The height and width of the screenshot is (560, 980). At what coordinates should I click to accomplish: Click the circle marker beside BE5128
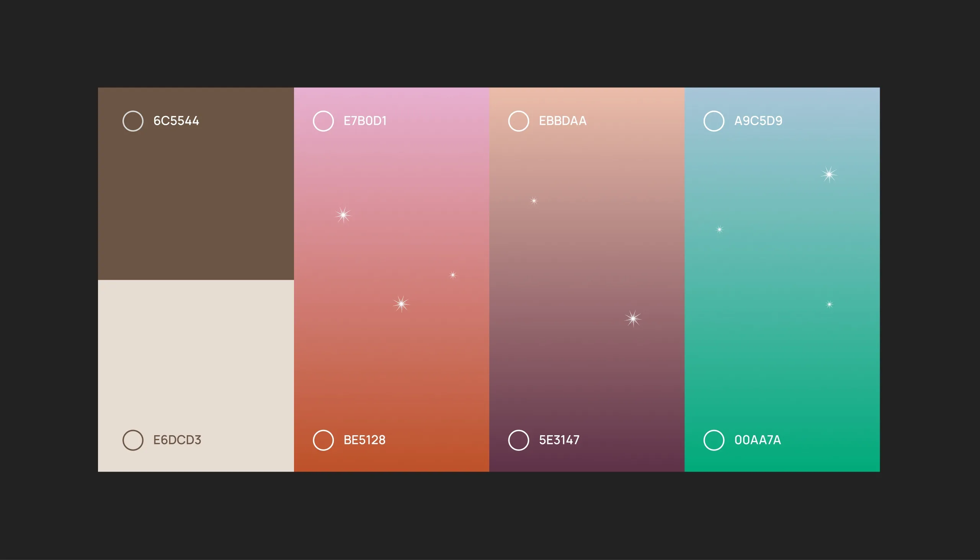coord(323,440)
